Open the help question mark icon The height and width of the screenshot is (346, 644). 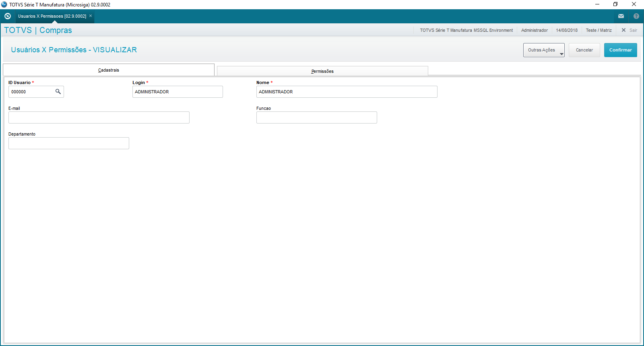(x=636, y=16)
